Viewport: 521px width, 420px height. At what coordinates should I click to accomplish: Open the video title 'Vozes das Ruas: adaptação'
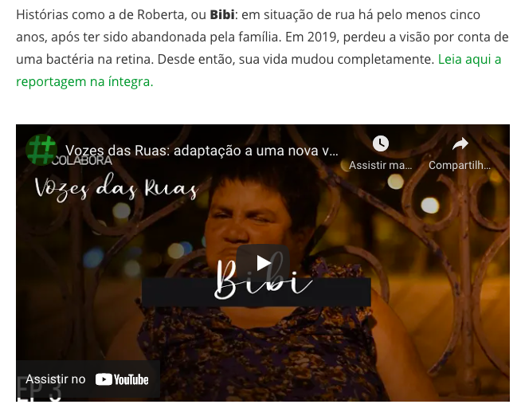202,151
